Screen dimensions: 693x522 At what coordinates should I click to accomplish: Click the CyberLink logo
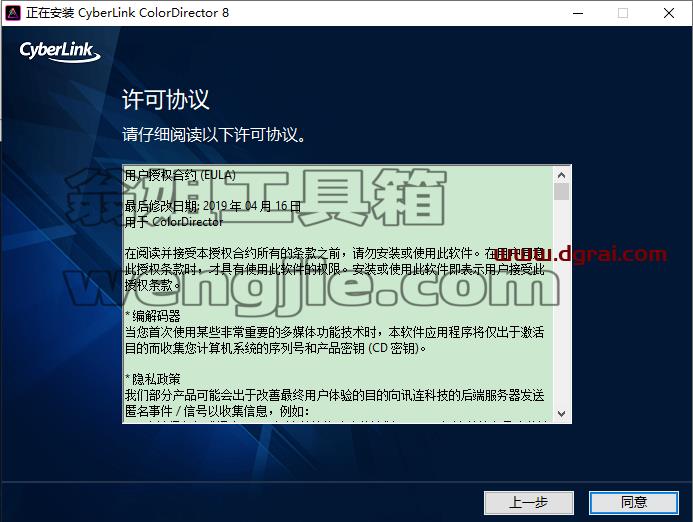click(x=60, y=51)
